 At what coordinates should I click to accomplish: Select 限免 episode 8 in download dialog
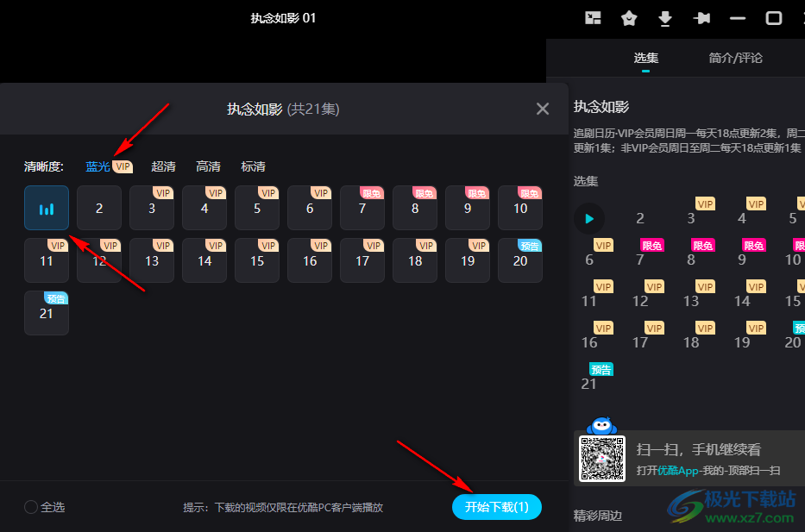(x=415, y=208)
